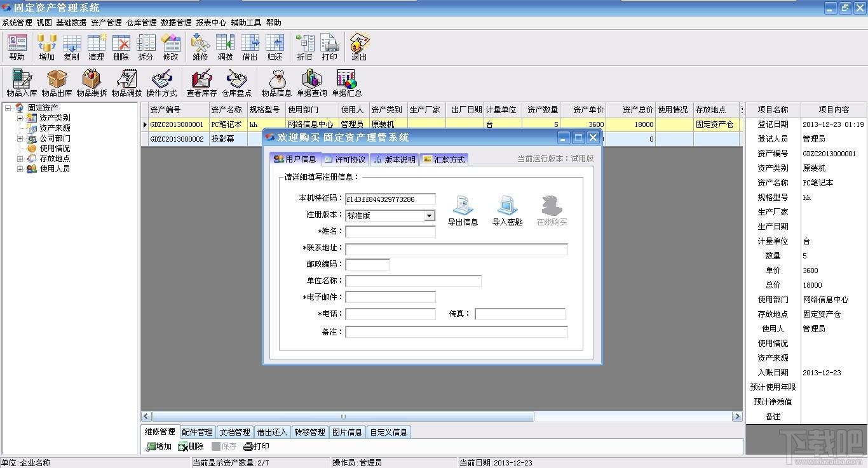Click the 修改 modify toolbar icon

pyautogui.click(x=171, y=47)
